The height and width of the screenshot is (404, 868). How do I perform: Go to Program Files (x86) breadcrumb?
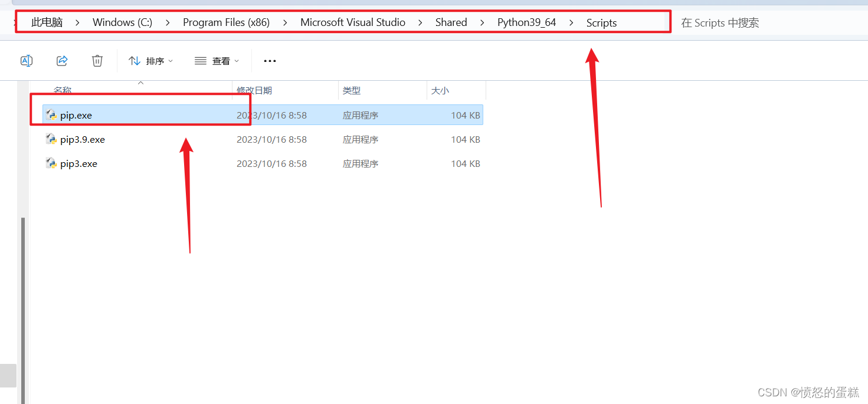226,22
